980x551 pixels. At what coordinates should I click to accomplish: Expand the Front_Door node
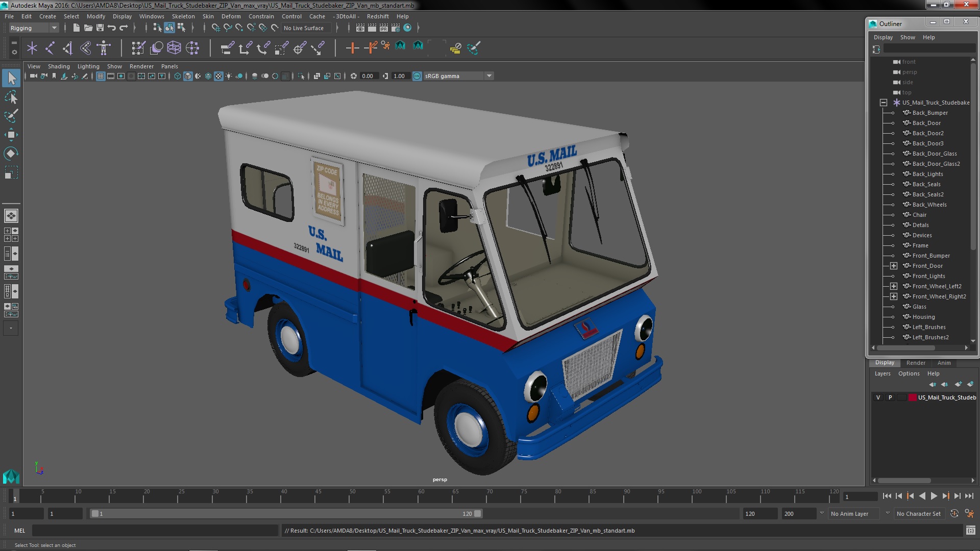point(894,266)
